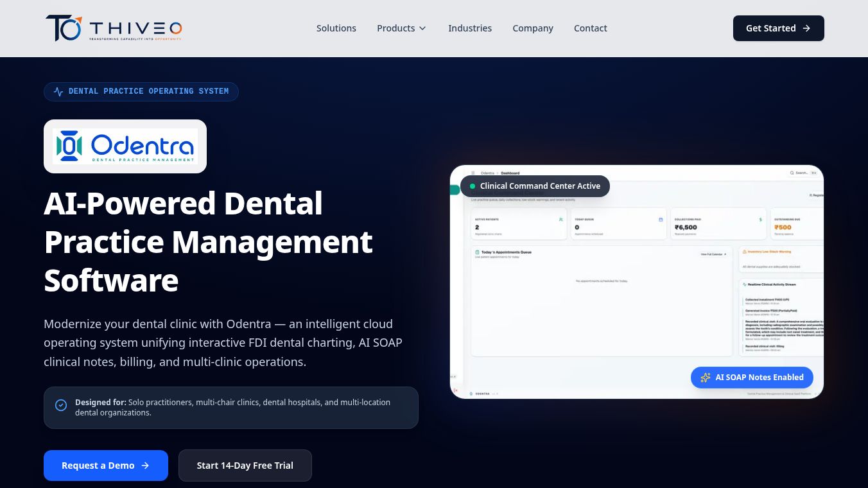Request a Demo using the blue button
Viewport: 868px width, 488px height.
click(106, 466)
